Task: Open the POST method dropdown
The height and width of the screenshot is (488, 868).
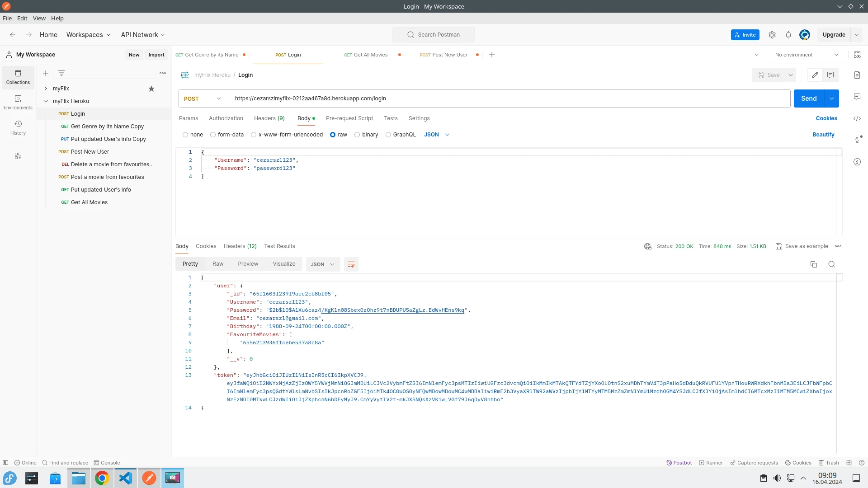Action: pyautogui.click(x=203, y=99)
